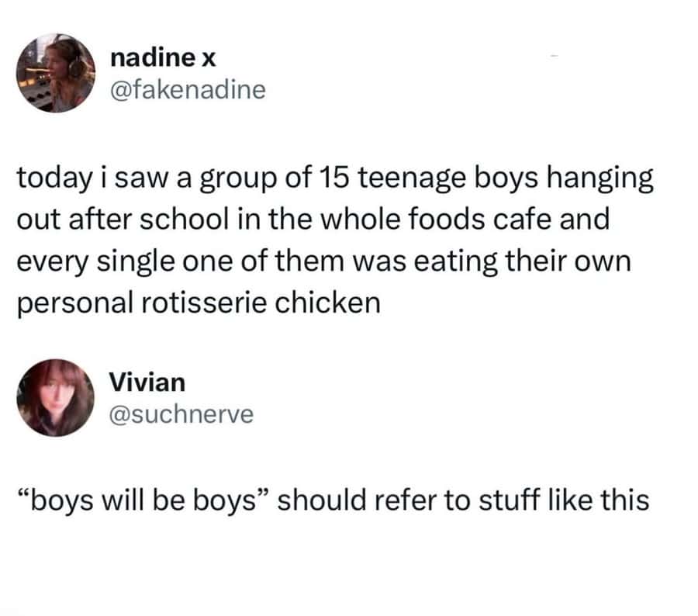The height and width of the screenshot is (616, 698).
Task: Click the words "eating their own"
Action: coord(523,261)
